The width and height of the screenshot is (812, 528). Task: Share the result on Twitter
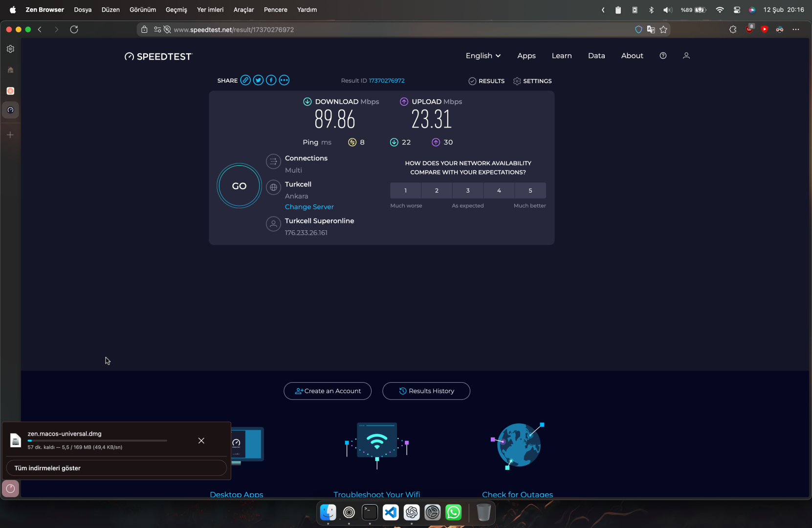(x=258, y=80)
